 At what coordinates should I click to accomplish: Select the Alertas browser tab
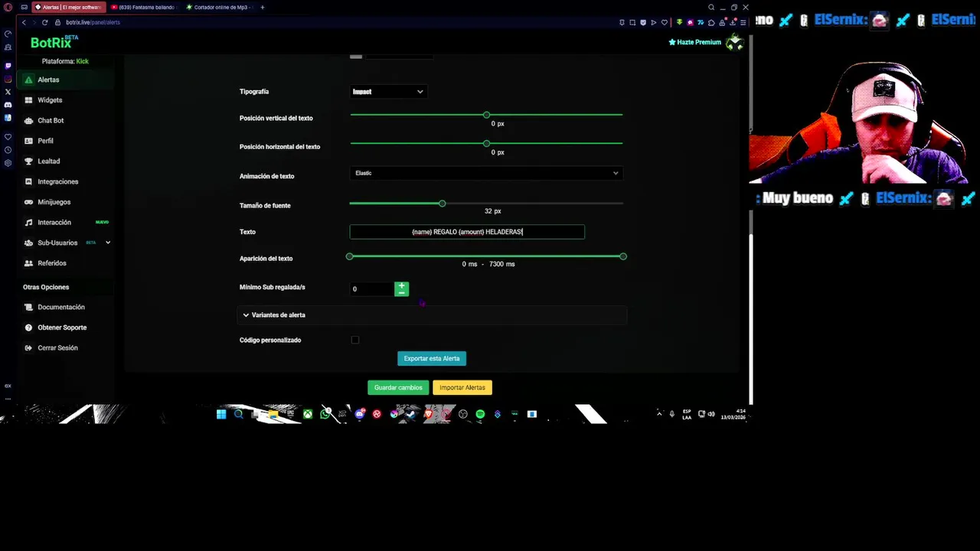pos(69,8)
